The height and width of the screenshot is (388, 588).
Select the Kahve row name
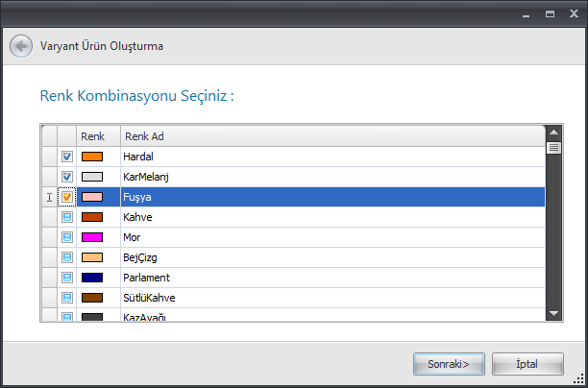(137, 218)
